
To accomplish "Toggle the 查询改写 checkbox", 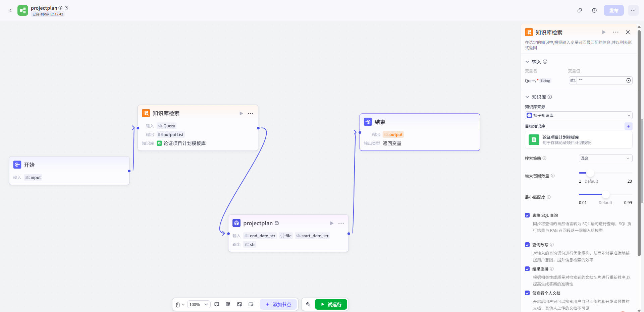I will click(x=527, y=245).
